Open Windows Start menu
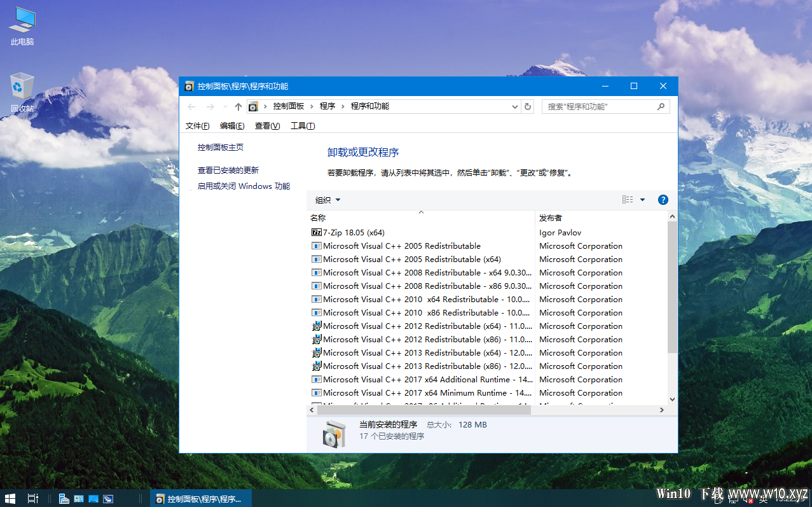This screenshot has height=507, width=812. [x=10, y=499]
